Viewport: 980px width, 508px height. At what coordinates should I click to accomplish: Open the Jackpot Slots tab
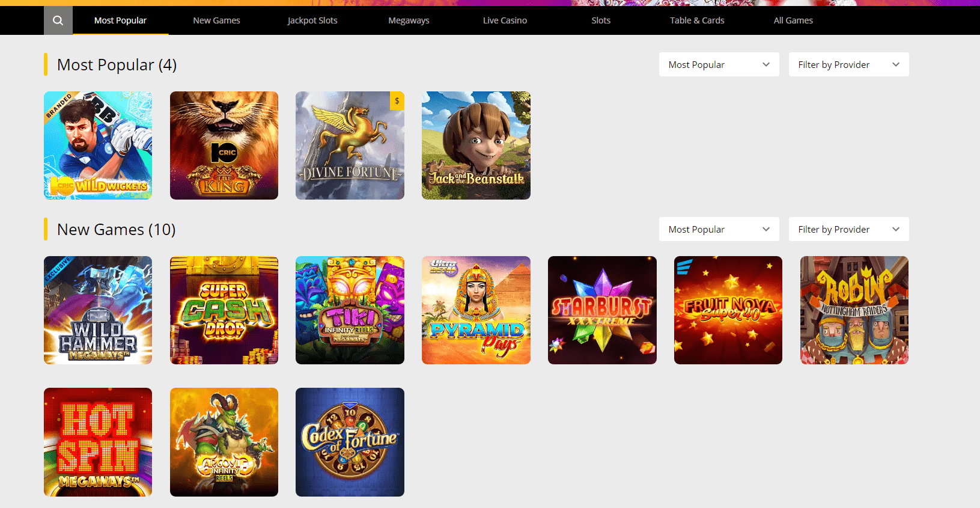312,20
